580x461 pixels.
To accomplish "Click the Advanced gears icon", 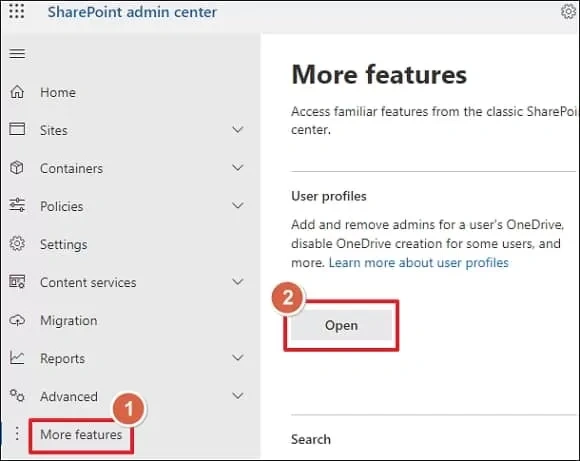I will (x=17, y=396).
